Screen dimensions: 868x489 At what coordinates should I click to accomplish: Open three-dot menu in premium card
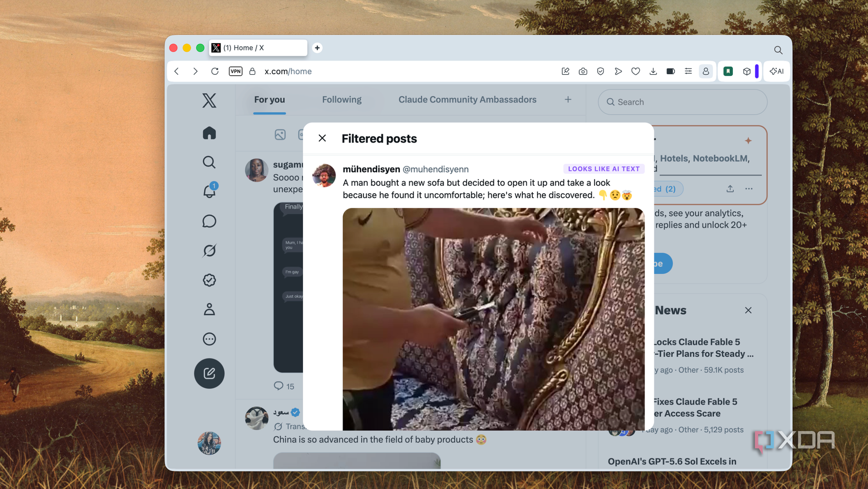pyautogui.click(x=749, y=188)
